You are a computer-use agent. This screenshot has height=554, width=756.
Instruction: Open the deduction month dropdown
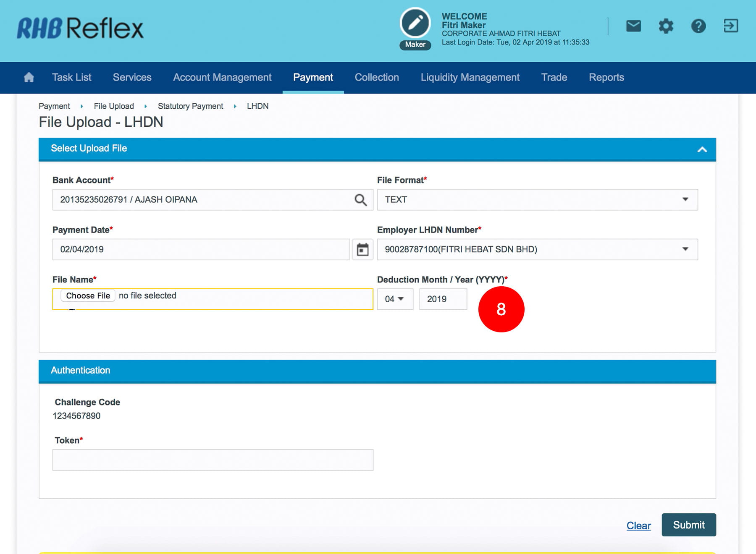click(395, 299)
